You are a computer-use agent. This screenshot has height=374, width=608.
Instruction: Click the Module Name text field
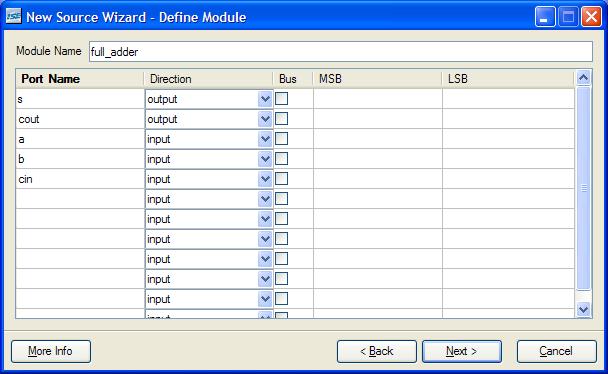[x=340, y=52]
